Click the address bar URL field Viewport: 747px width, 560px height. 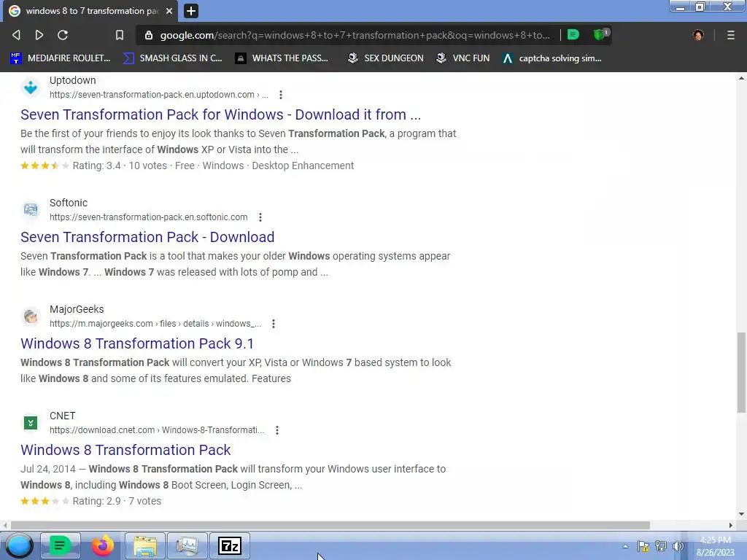(355, 35)
